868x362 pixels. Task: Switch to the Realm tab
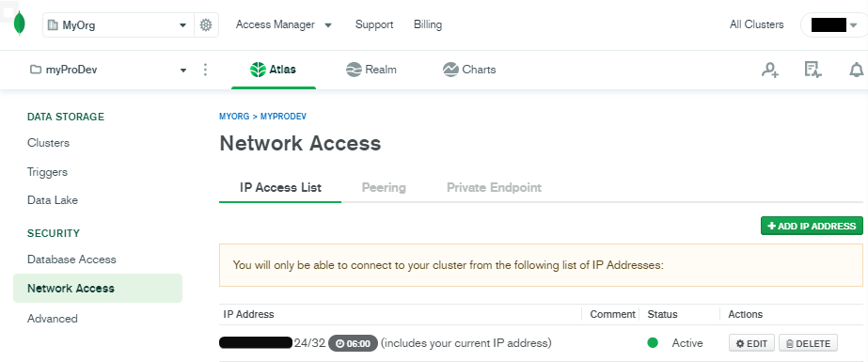pos(371,70)
